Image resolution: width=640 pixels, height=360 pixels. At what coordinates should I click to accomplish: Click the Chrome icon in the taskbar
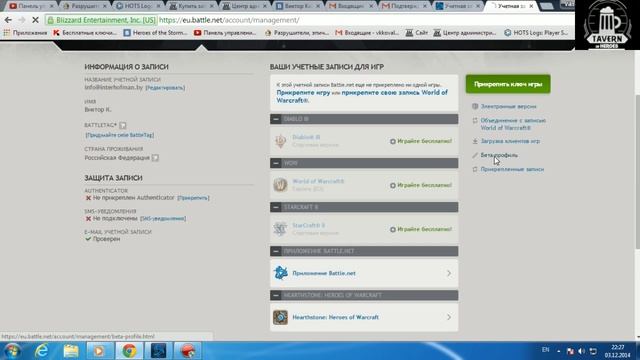129,351
